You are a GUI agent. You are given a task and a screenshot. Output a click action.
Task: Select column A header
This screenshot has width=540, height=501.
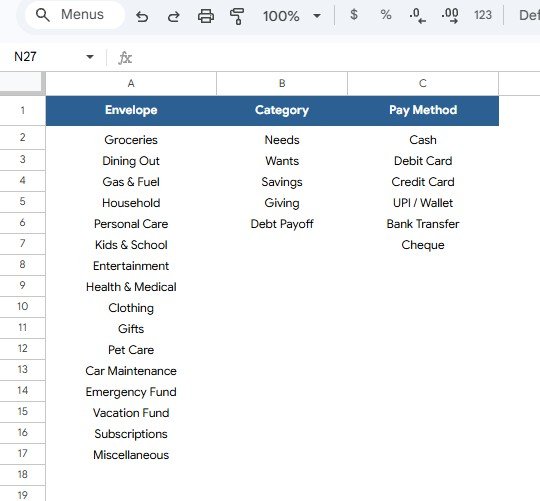tap(131, 83)
